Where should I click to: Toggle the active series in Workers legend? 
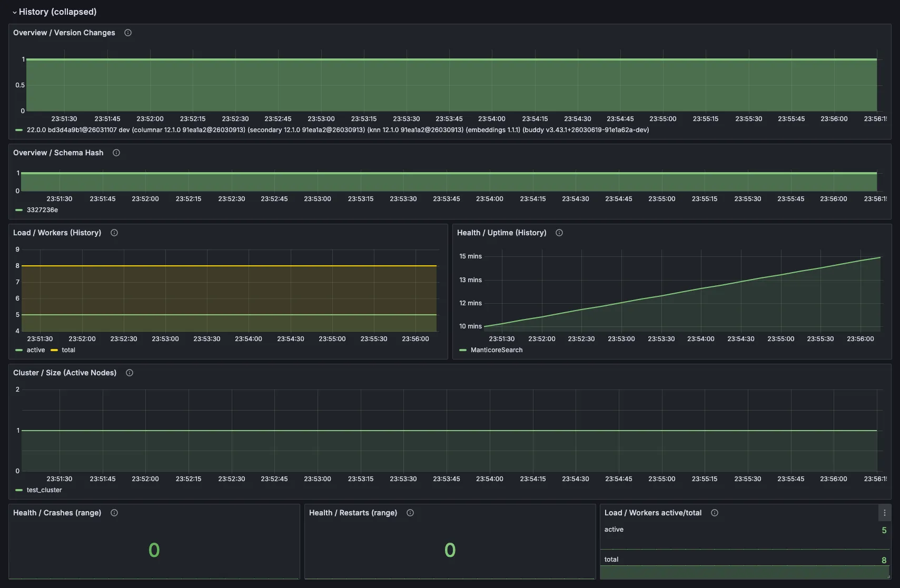[36, 350]
